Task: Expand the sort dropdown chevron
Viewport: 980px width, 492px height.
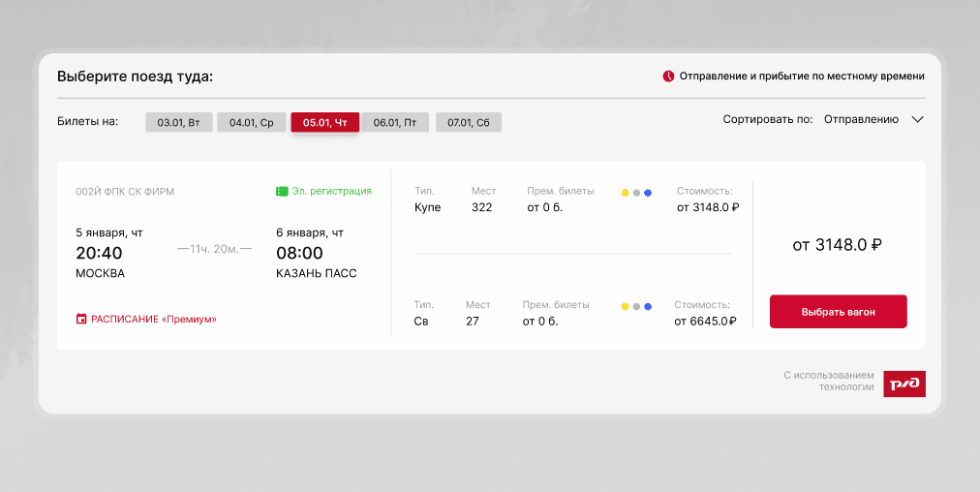Action: point(918,120)
